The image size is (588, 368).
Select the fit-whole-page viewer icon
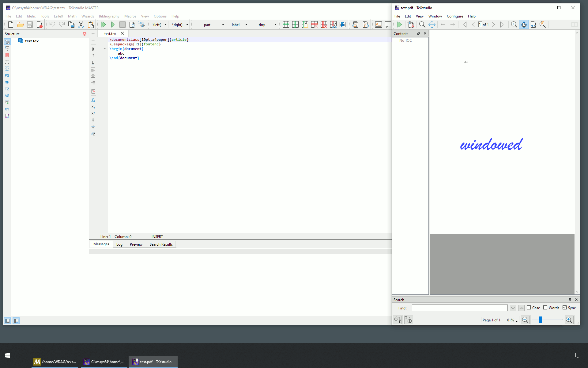pos(524,25)
